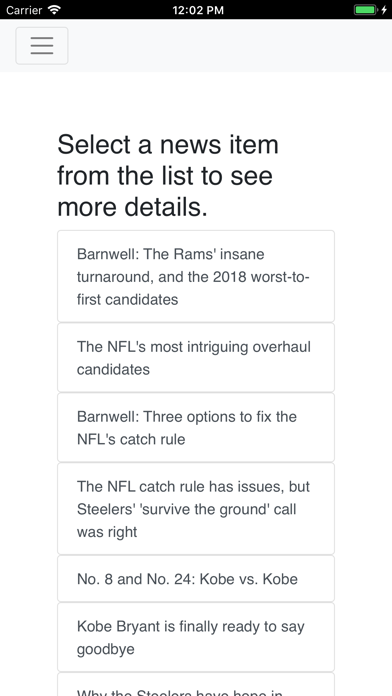Screen dimensions: 392x696
Task: Click the 'Select a news item' heading
Action: point(168,176)
